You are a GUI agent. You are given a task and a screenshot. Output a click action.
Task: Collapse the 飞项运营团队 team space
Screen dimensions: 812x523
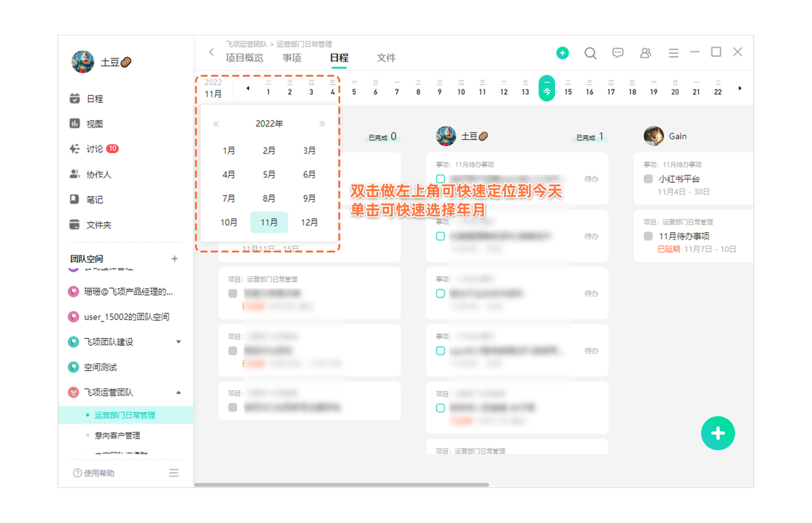pyautogui.click(x=178, y=393)
